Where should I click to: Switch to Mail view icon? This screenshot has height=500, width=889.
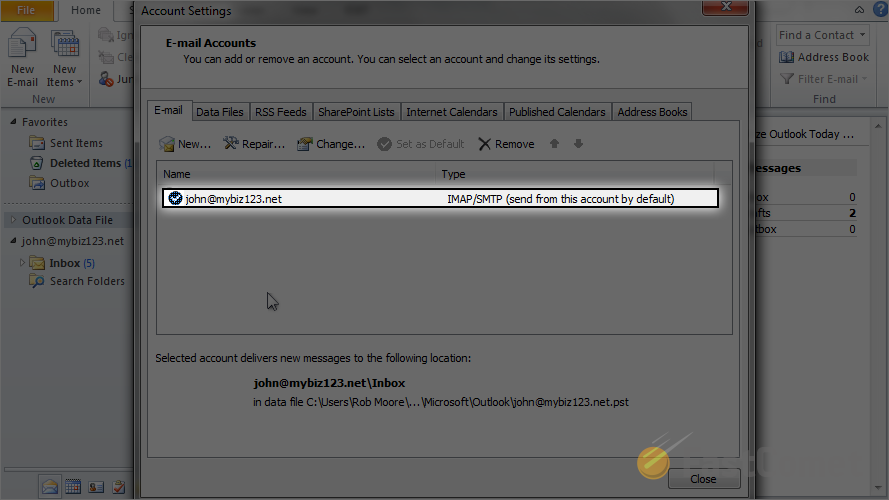click(x=50, y=486)
